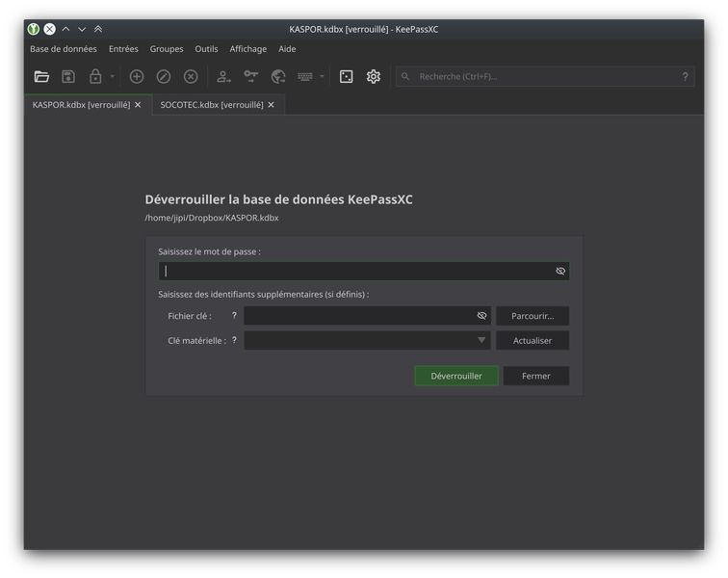Image resolution: width=728 pixels, height=578 pixels.
Task: Open the password generator dice icon
Action: 346,77
